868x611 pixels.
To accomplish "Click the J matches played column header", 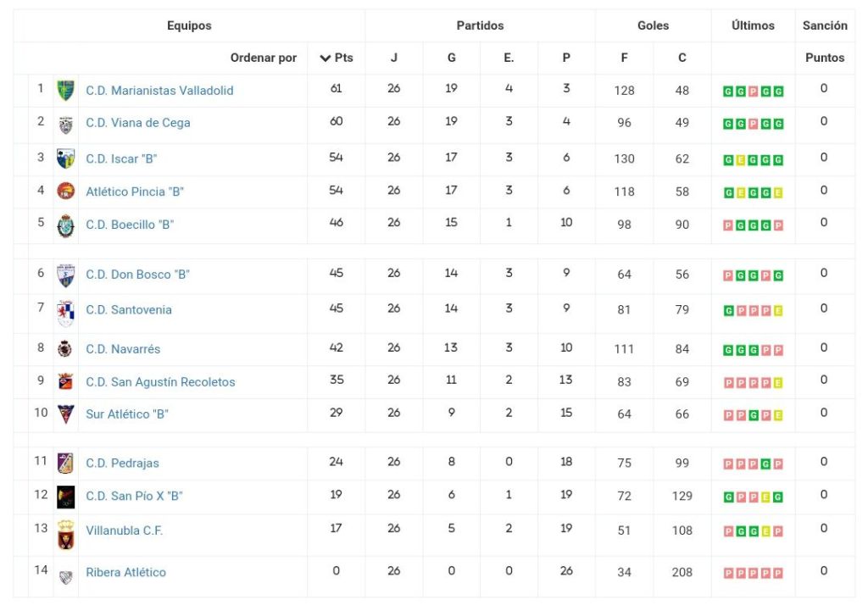I will click(394, 58).
